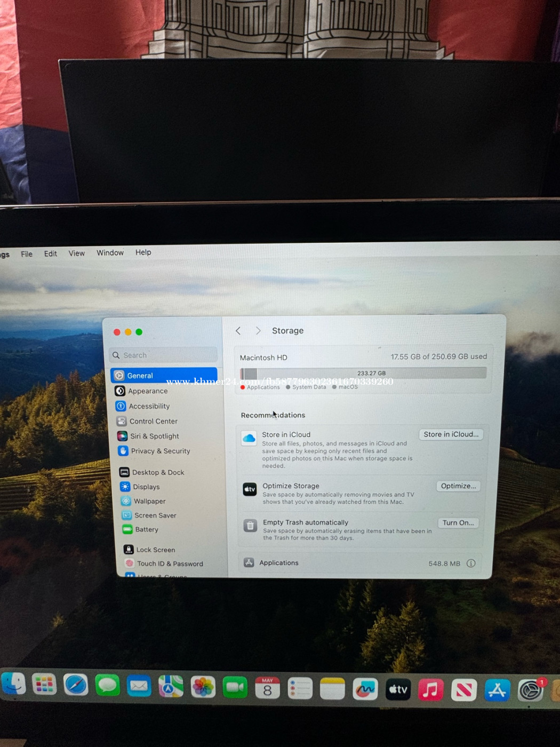Screen dimensions: 560x747
Task: Open the Edit menu
Action: [51, 253]
